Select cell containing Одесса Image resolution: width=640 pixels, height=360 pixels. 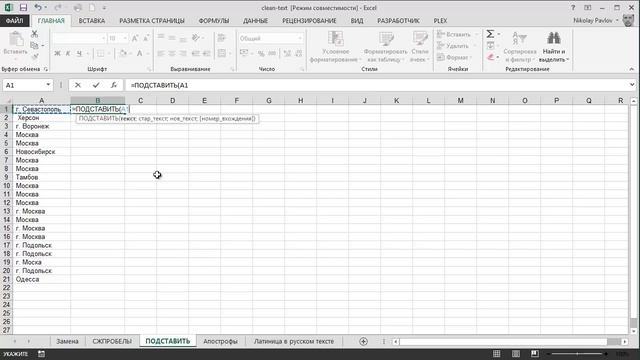click(41, 279)
